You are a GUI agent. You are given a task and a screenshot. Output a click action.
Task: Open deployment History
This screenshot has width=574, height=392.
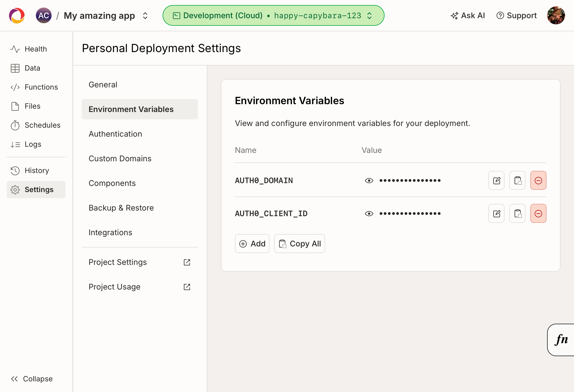[x=36, y=171]
